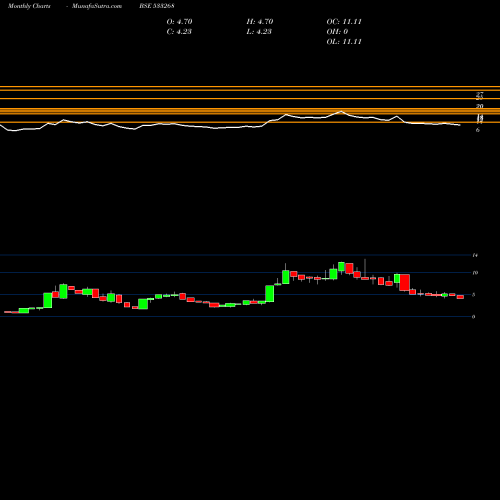
Task: Click the 'H: 4.70' high value
Action: click(260, 22)
